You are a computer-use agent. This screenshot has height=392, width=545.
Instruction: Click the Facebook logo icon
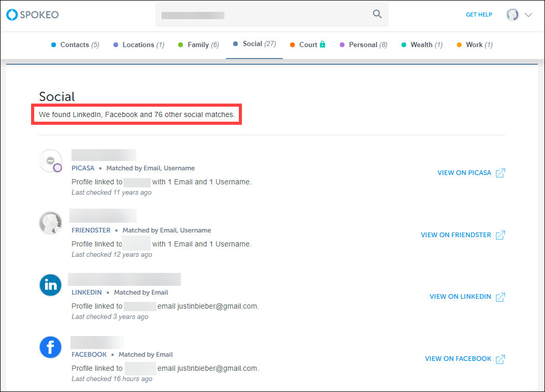click(50, 347)
